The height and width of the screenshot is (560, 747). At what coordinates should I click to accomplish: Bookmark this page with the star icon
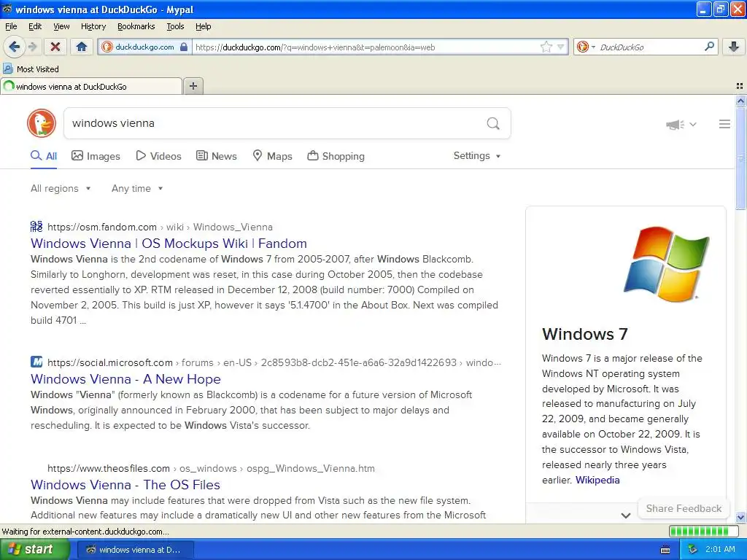[546, 47]
